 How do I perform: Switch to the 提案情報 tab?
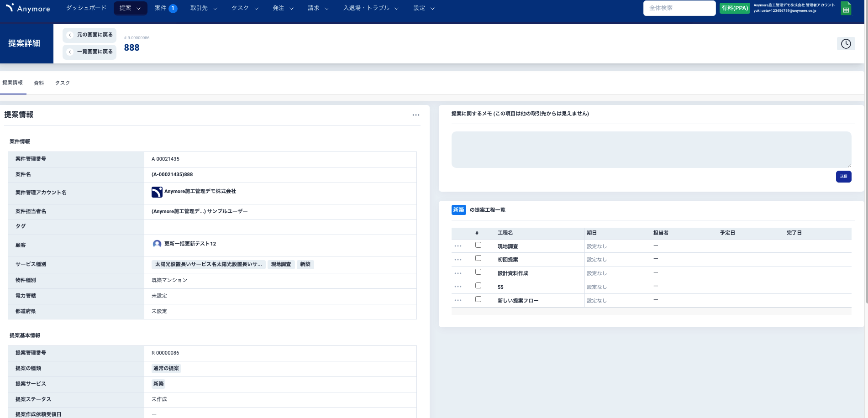click(13, 83)
